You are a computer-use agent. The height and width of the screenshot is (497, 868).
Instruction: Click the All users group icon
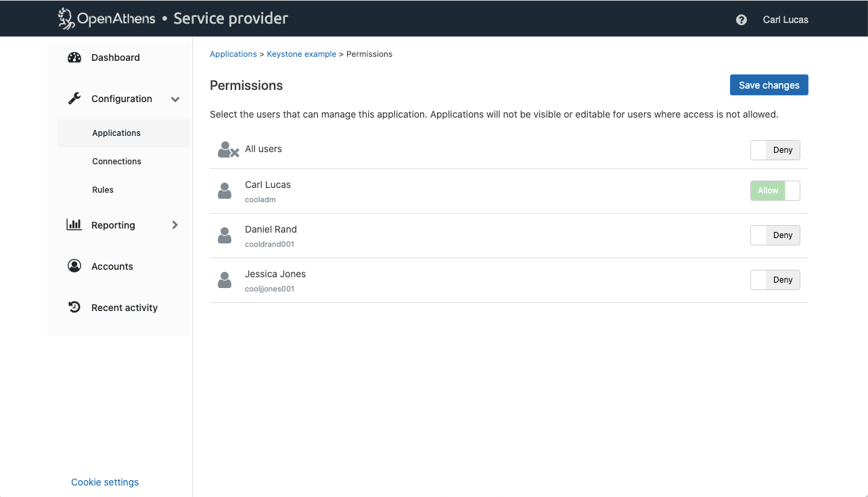click(x=228, y=149)
